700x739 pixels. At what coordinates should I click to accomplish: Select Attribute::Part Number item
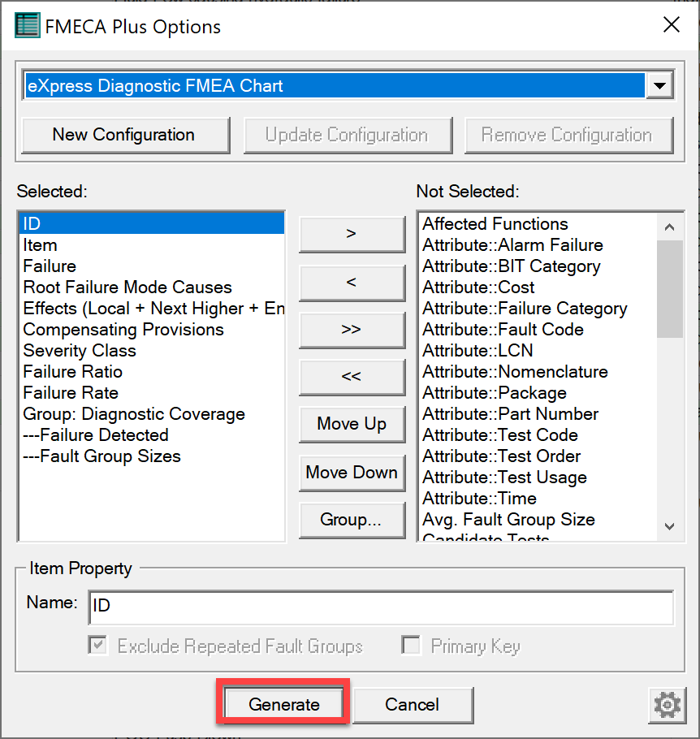click(x=538, y=414)
